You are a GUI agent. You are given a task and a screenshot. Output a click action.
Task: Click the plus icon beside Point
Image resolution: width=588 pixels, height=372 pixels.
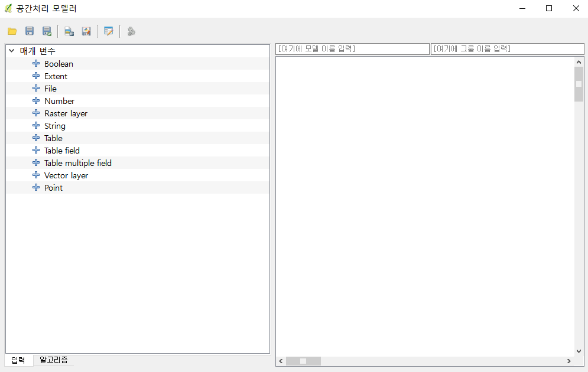coord(36,187)
